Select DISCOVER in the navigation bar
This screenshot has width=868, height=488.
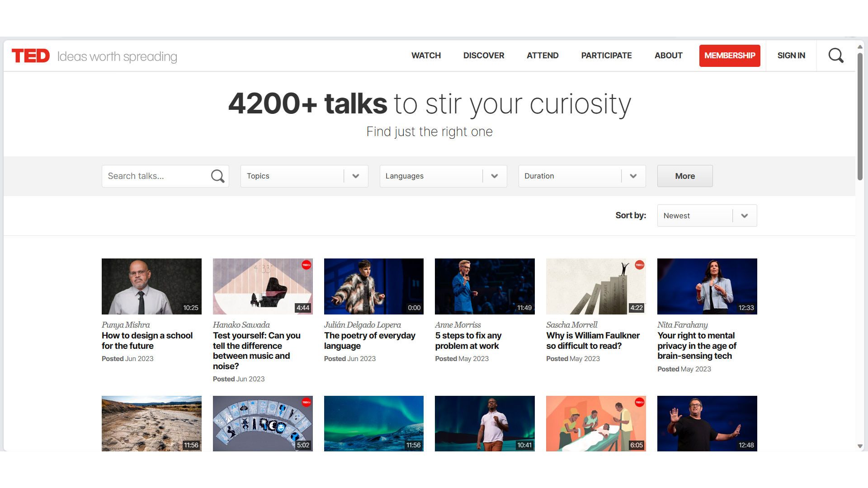484,55
